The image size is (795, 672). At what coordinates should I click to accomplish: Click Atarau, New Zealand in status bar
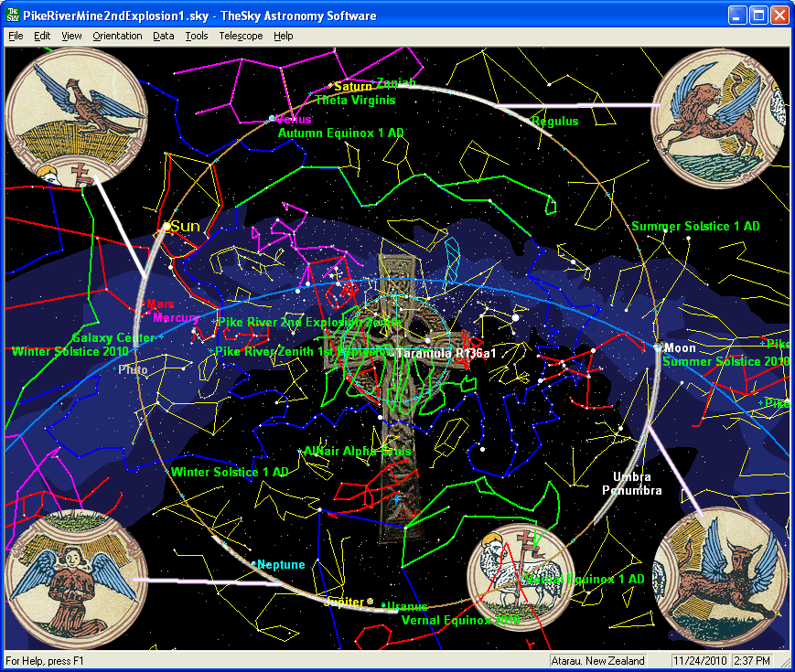click(597, 660)
